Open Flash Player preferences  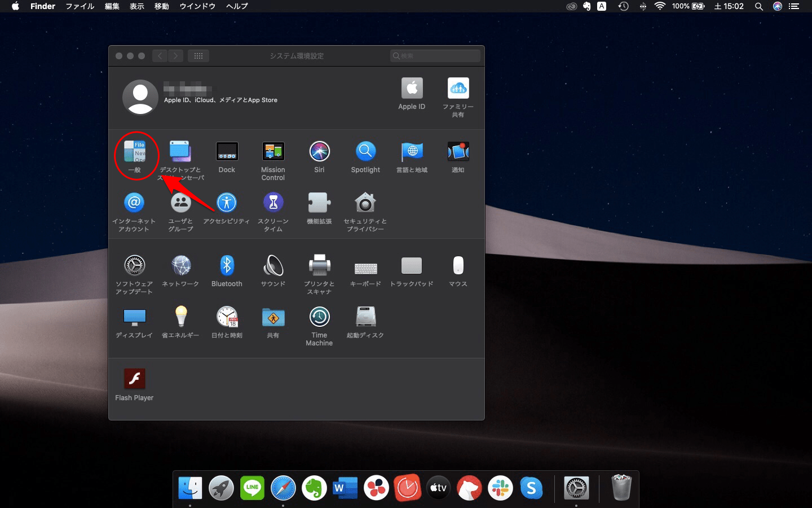(134, 379)
